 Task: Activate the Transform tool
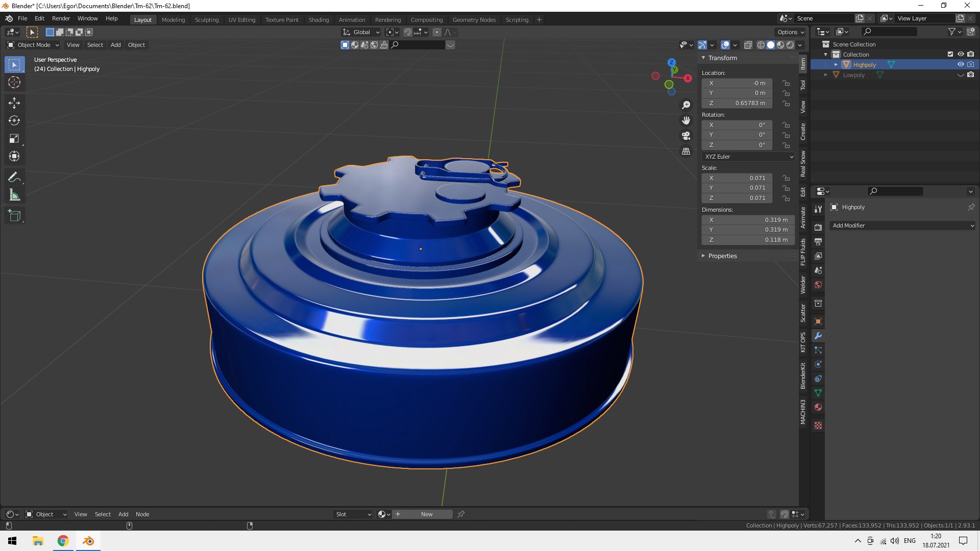pyautogui.click(x=14, y=157)
